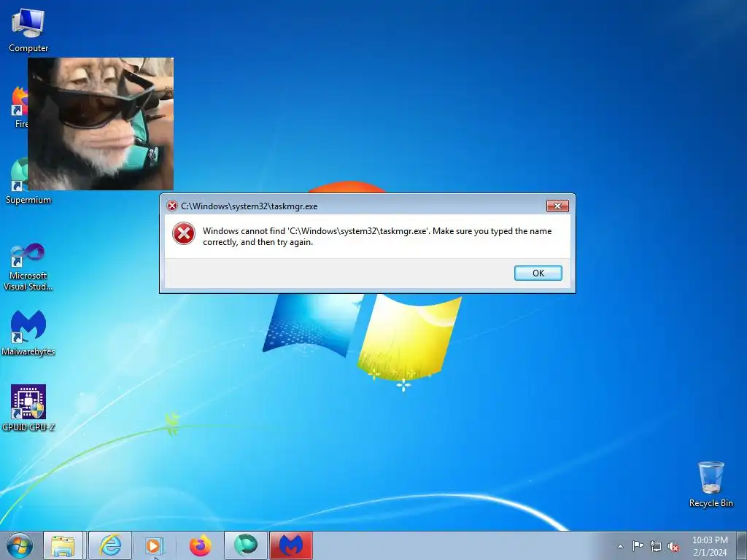Select the Recycle Bin on the desktop

pos(711,484)
